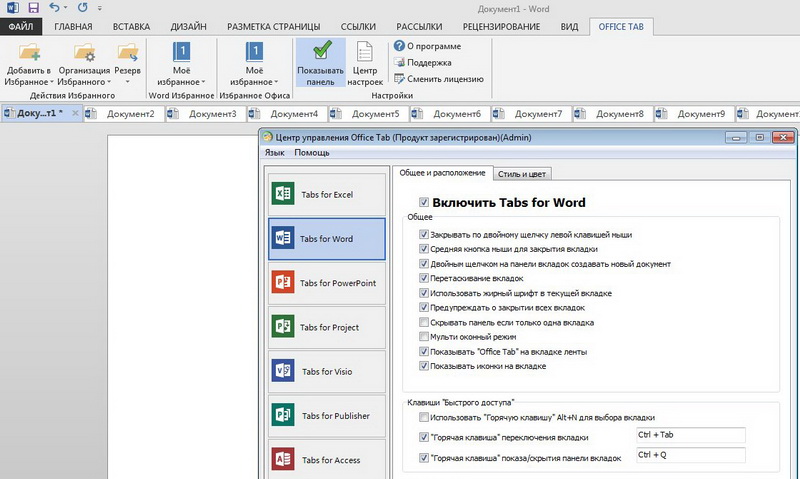Open Word Избранное Моё избранное icon
Image resolution: width=800 pixels, height=479 pixels.
coord(181,52)
